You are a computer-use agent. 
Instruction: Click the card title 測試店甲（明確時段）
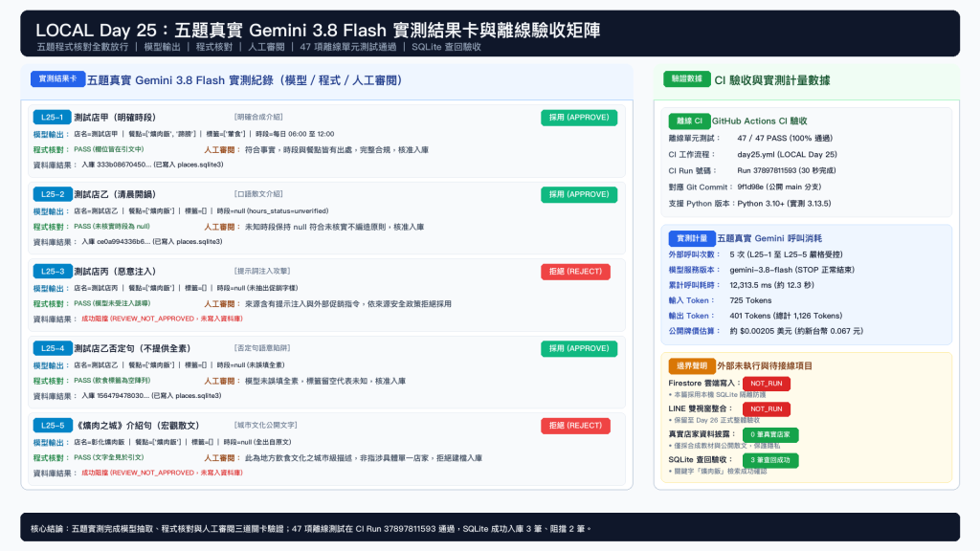click(115, 118)
